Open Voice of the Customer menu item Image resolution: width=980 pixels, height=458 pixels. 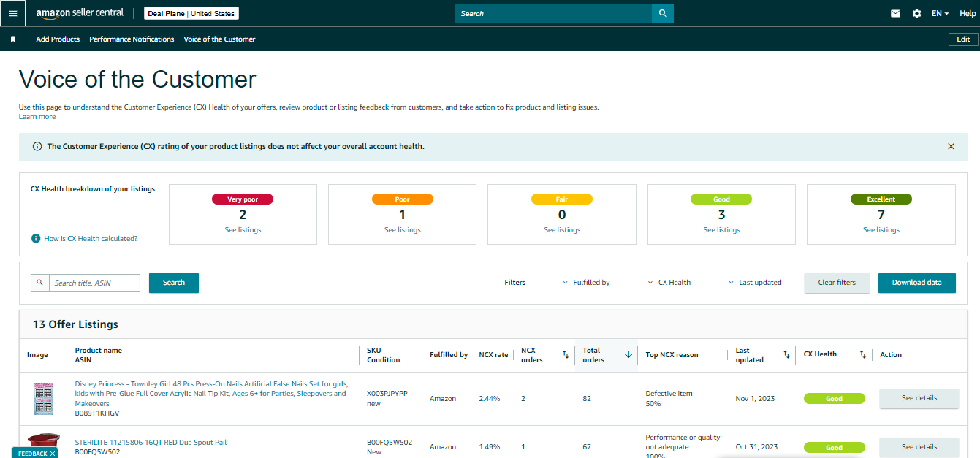(219, 39)
